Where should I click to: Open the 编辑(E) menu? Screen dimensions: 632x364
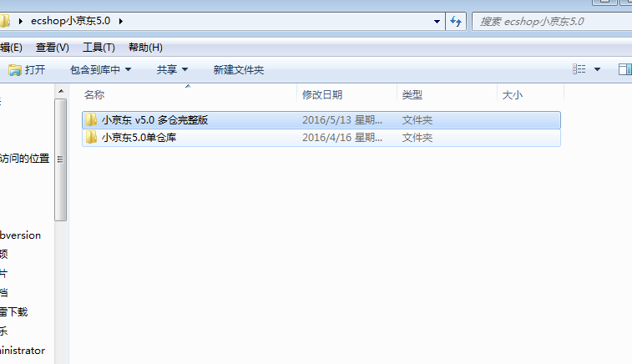click(x=11, y=48)
